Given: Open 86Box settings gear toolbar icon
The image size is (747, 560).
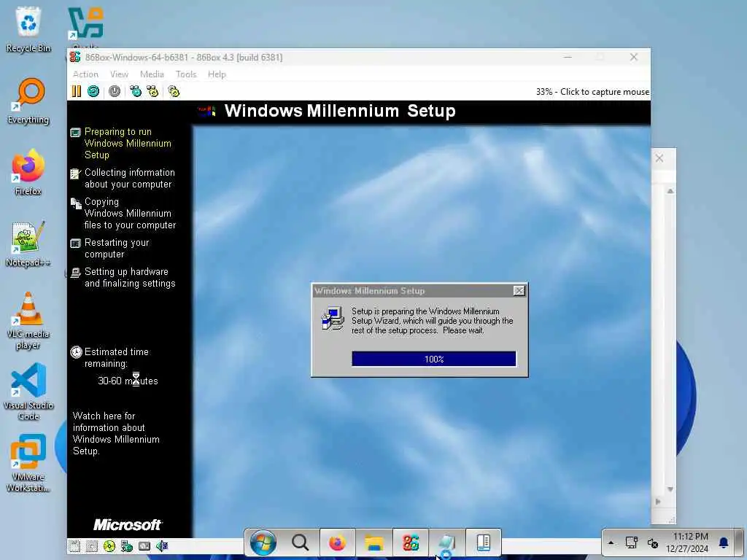Looking at the screenshot, I should [x=174, y=91].
